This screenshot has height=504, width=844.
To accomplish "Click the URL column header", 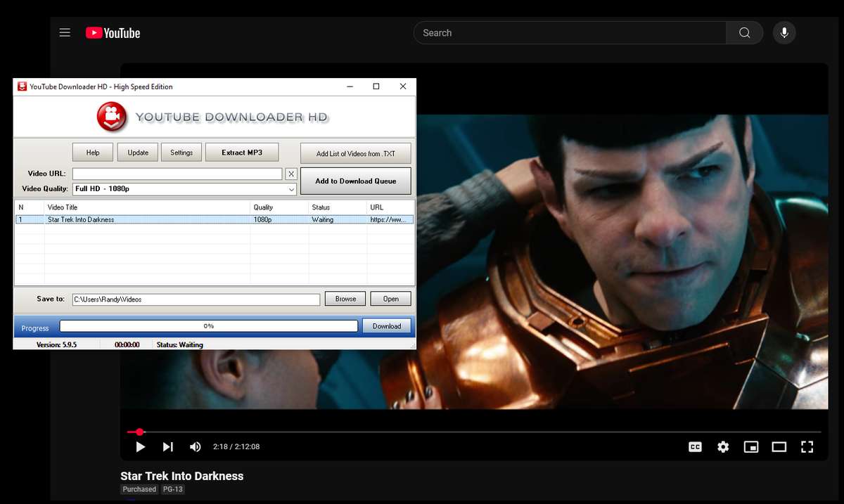I will [390, 207].
